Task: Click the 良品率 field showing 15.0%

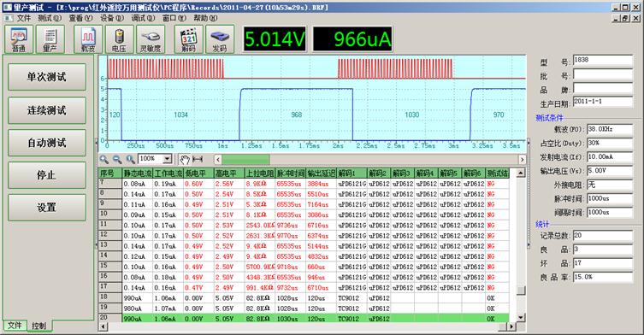Action: 603,277
